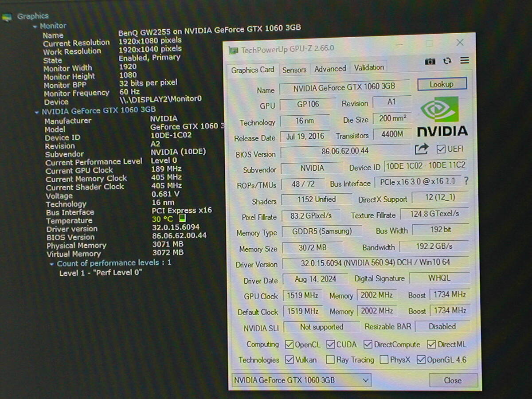The width and height of the screenshot is (532, 399).
Task: Toggle the OpenGL 4.6 checkbox
Action: 421,360
